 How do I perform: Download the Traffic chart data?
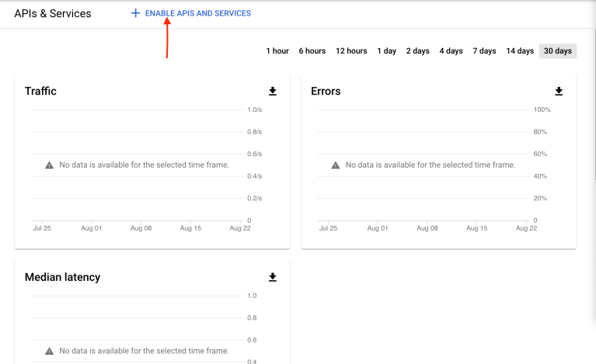click(x=273, y=91)
